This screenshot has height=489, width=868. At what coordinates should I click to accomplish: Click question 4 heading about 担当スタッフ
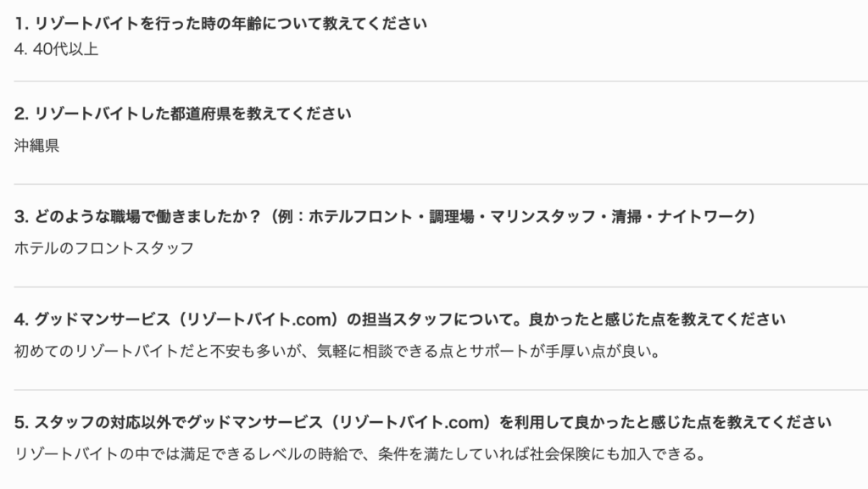(400, 320)
